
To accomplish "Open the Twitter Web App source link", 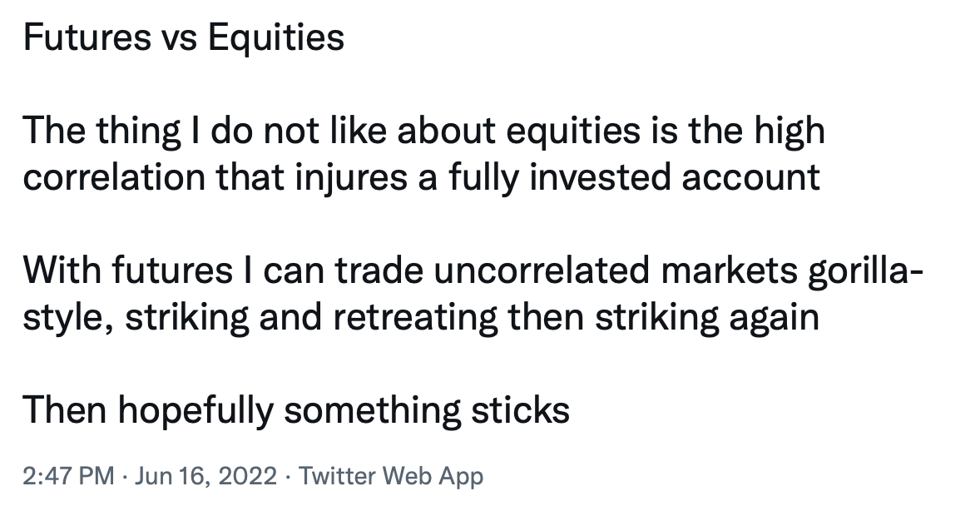I will [x=391, y=476].
